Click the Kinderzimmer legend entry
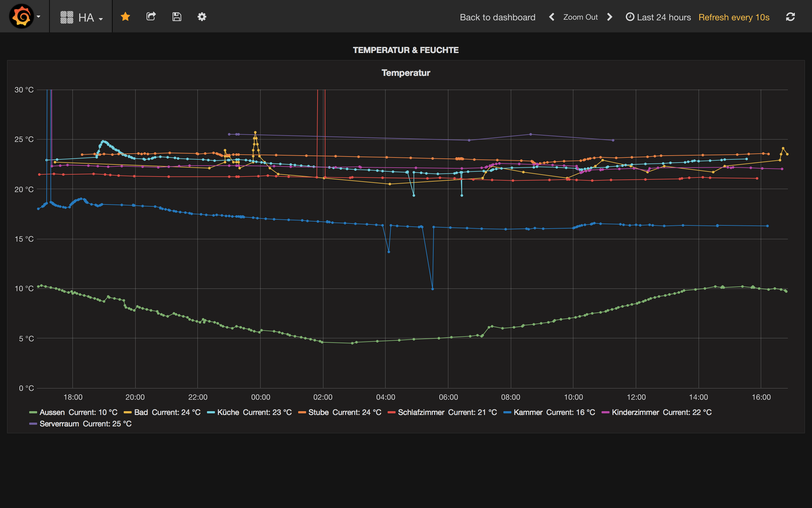Viewport: 812px width, 508px height. tap(635, 412)
